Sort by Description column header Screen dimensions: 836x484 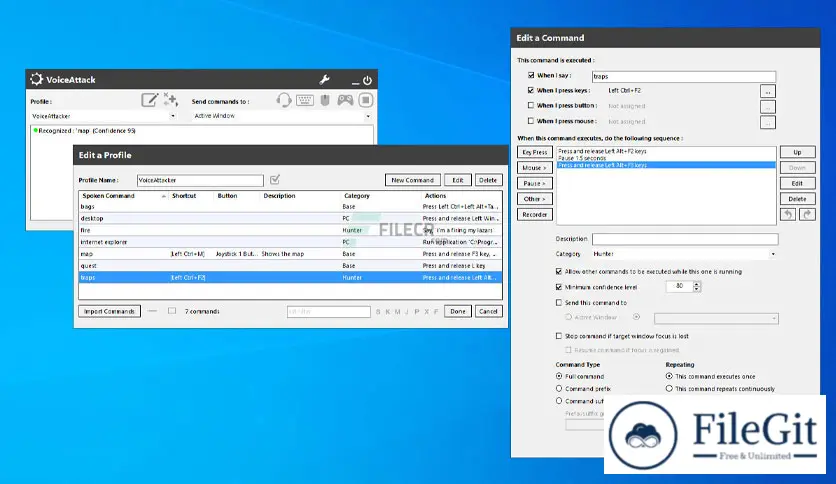click(x=300, y=196)
